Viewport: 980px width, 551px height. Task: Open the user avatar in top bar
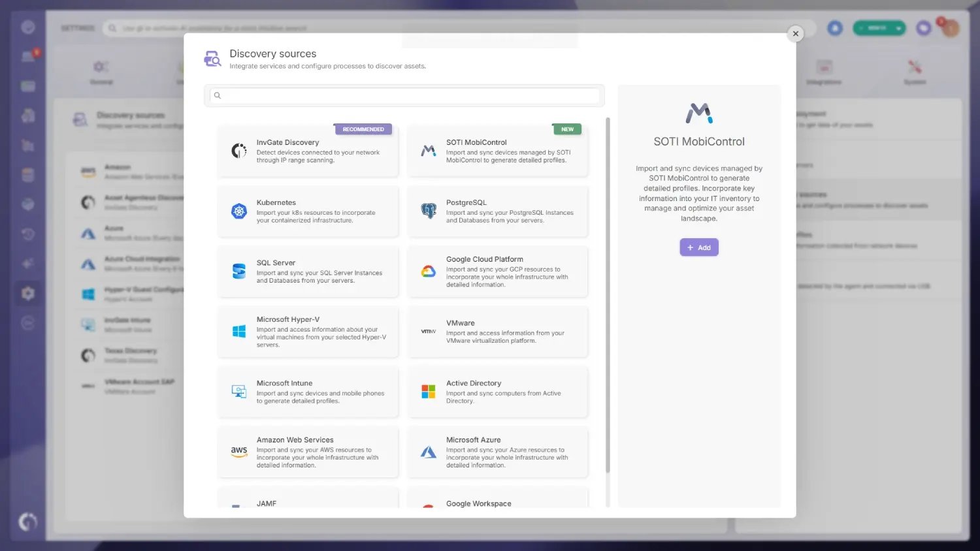coord(951,28)
